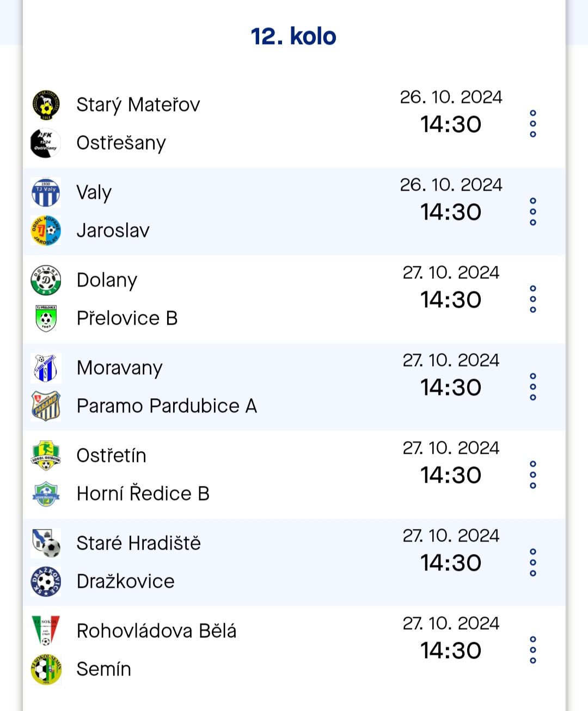Image resolution: width=588 pixels, height=711 pixels.
Task: Click the AFK Ostřešany club logo
Action: pos(46,143)
